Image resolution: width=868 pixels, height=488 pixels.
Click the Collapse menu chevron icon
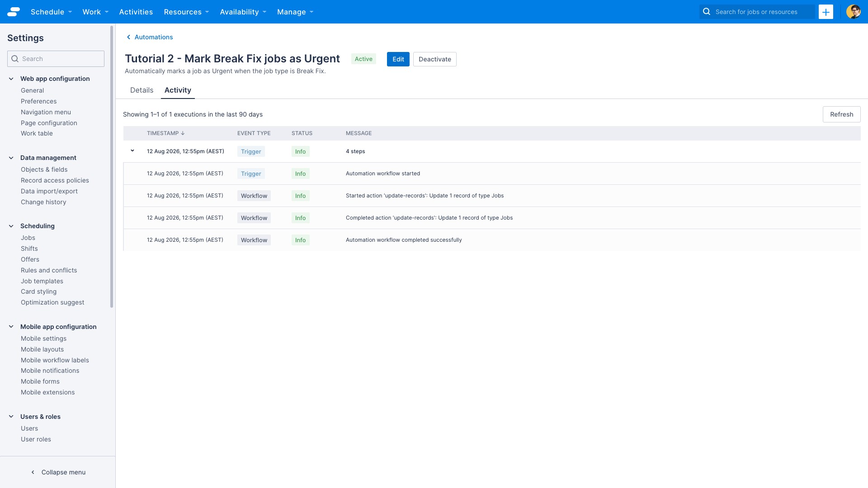33,472
